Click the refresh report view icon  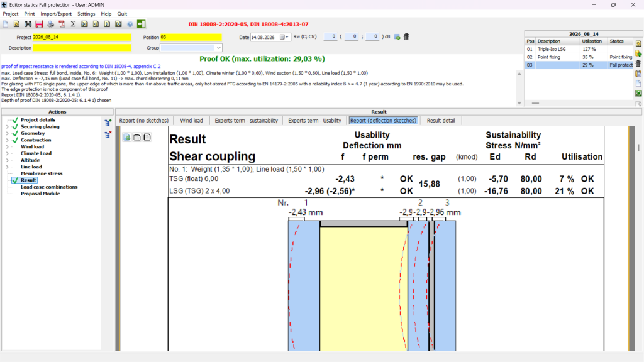point(127,137)
